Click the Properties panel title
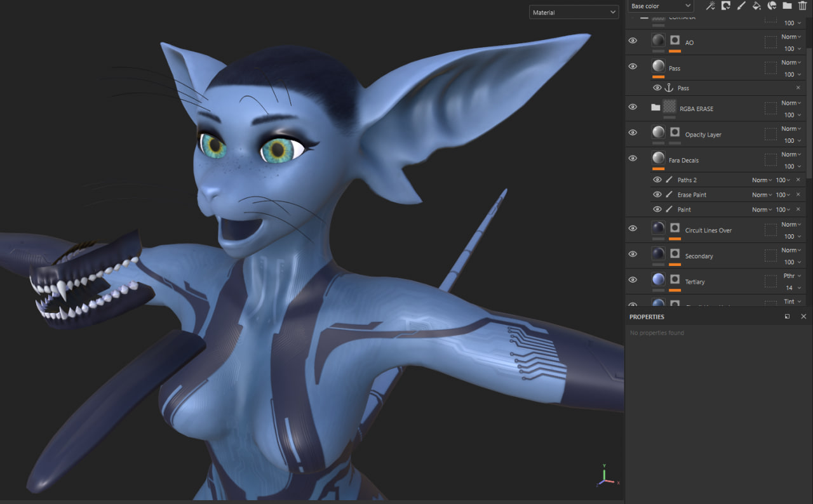The image size is (813, 504). coord(647,317)
